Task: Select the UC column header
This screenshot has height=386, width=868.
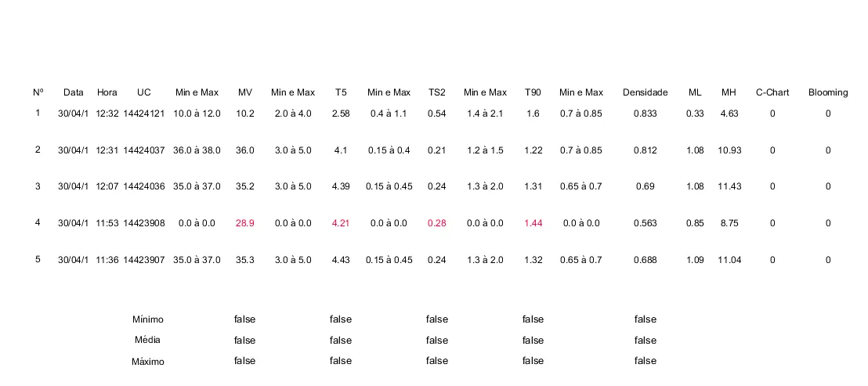Action: pos(144,92)
